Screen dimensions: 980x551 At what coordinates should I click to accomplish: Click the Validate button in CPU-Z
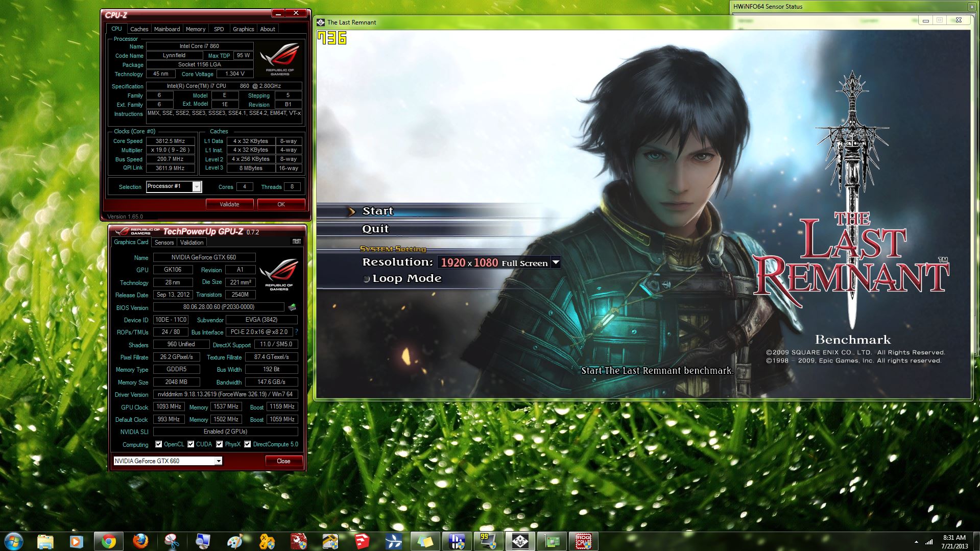point(229,204)
